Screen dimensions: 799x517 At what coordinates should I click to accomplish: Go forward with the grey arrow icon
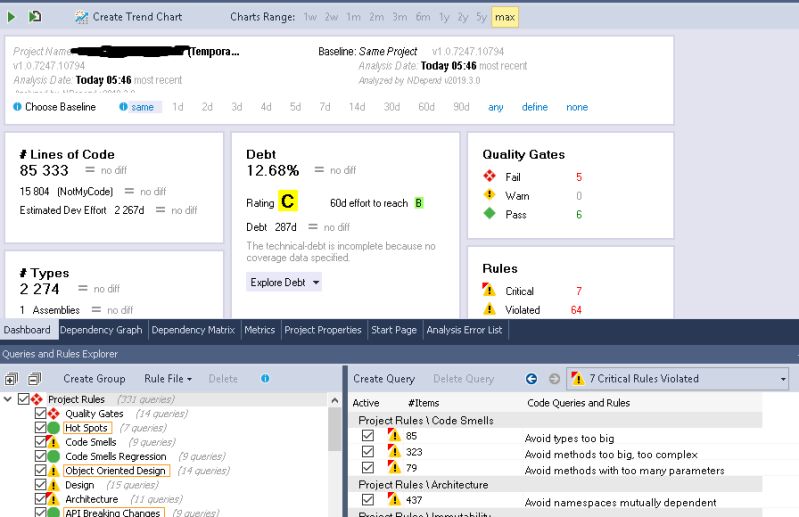click(554, 378)
